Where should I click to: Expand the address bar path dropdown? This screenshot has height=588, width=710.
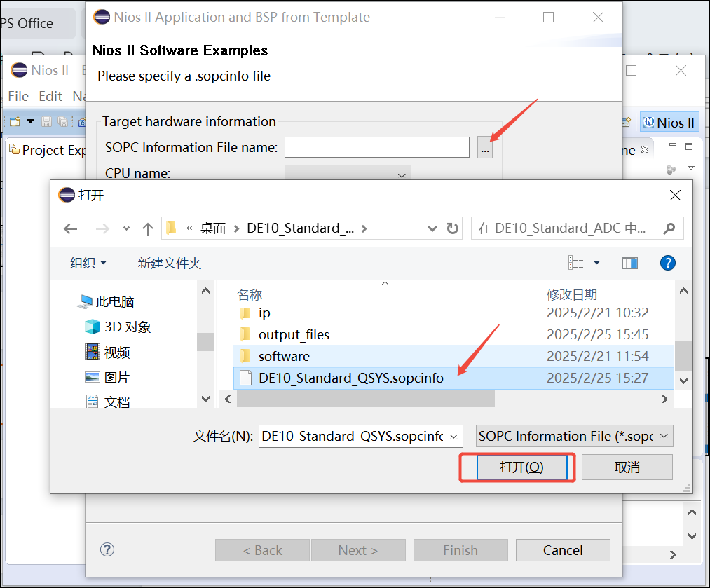coord(432,228)
